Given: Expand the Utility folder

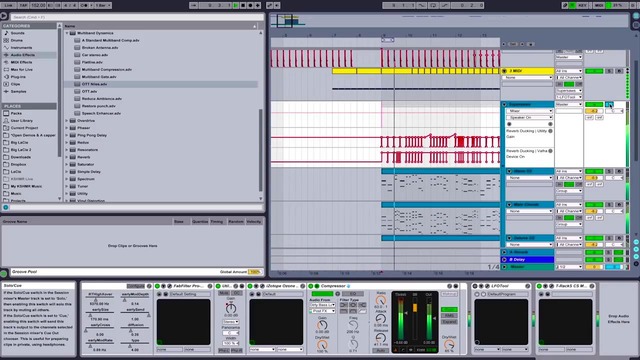Looking at the screenshot, I should [x=67, y=193].
